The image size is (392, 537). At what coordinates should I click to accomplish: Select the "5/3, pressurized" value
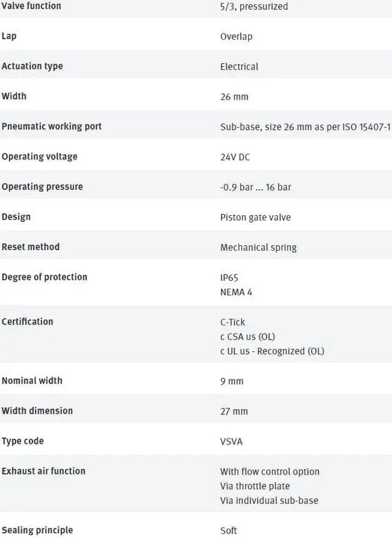tap(254, 7)
